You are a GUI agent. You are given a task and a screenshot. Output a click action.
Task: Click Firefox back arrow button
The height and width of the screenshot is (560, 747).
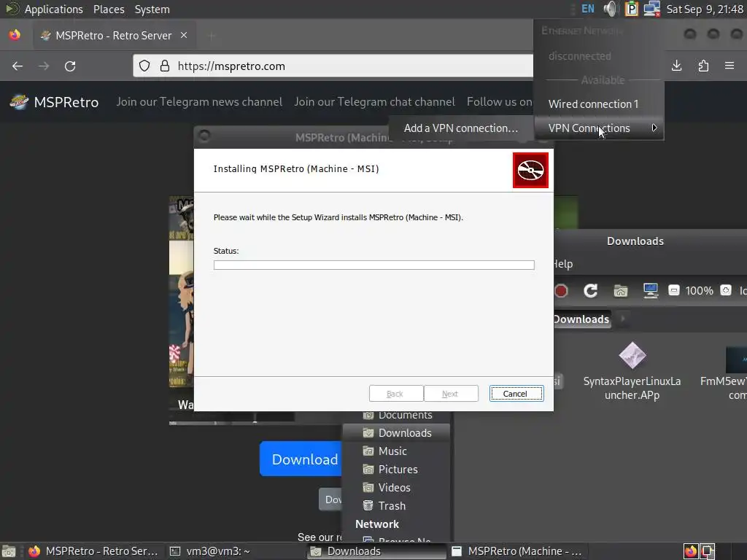coord(18,66)
